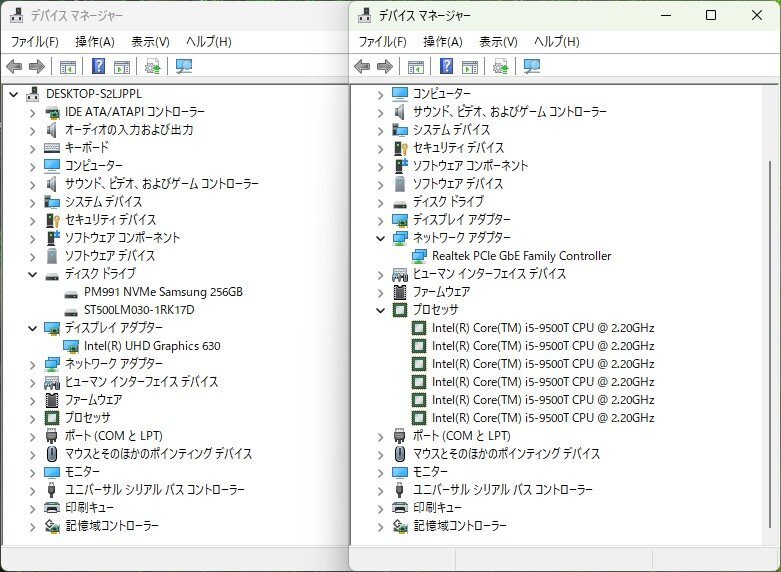Collapse プロセッサ in right window

(x=381, y=310)
